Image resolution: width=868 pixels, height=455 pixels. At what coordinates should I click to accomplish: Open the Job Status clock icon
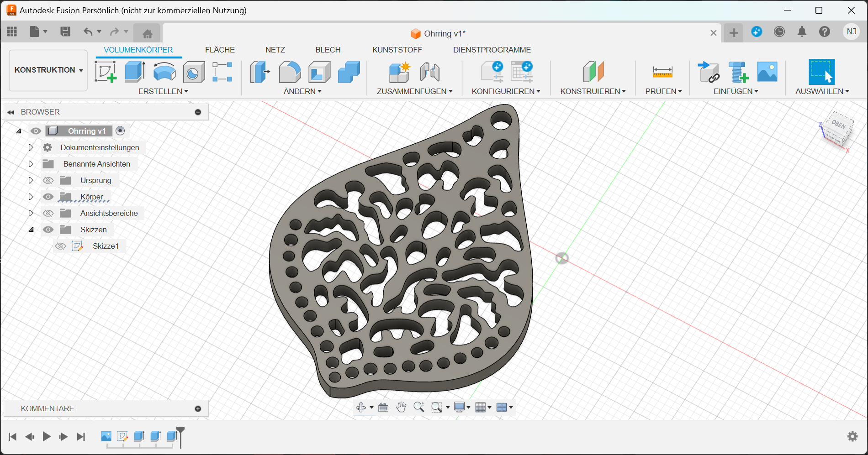tap(779, 32)
